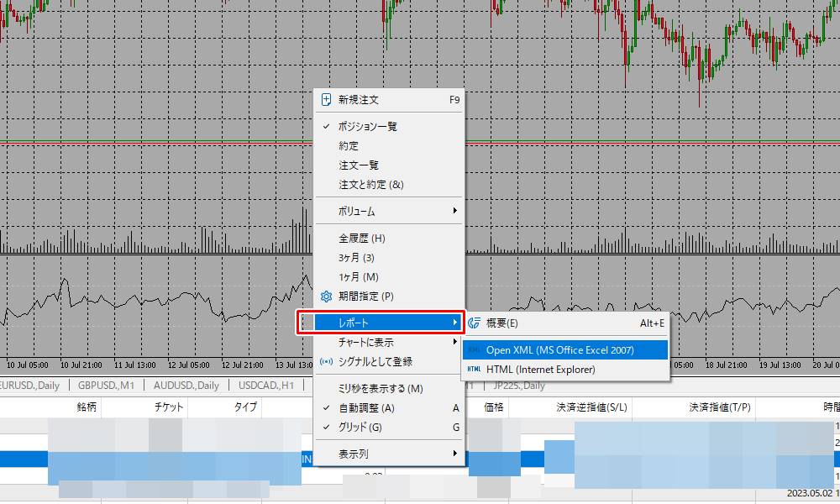The height and width of the screenshot is (504, 840).
Task: Switch to the JP225,Daily tab
Action: 518,386
